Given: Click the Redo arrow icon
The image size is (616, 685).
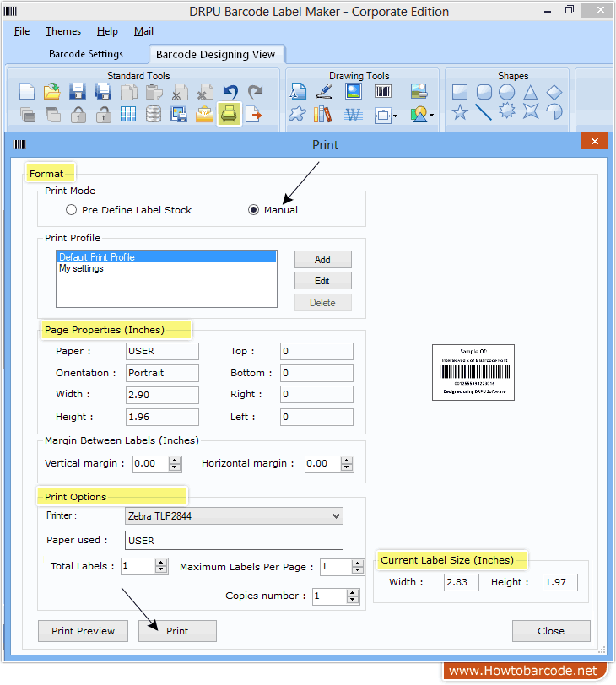Looking at the screenshot, I should click(x=256, y=92).
